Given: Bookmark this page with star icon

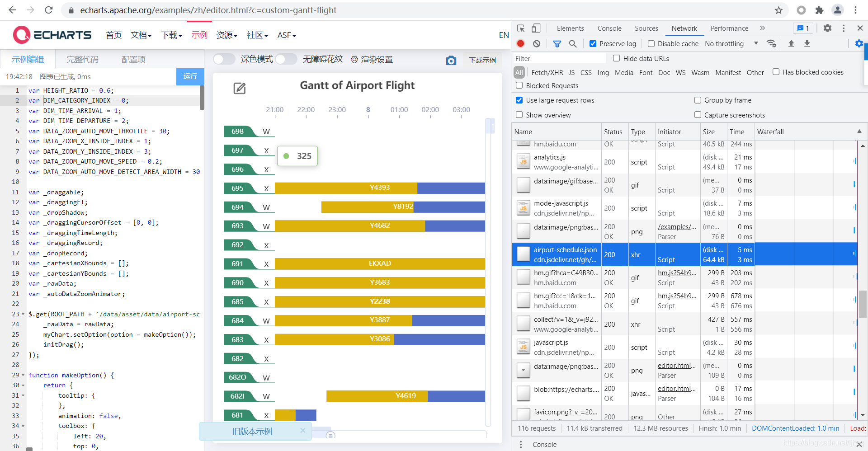Looking at the screenshot, I should pos(778,10).
